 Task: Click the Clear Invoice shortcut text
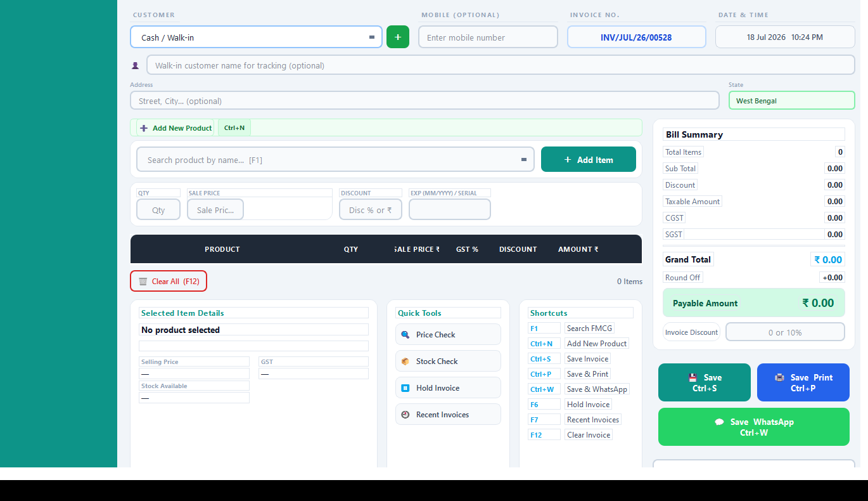click(x=589, y=435)
